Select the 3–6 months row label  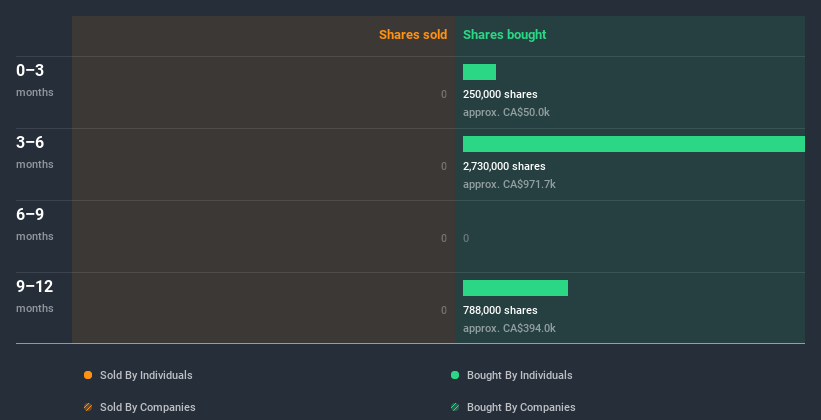tap(35, 152)
